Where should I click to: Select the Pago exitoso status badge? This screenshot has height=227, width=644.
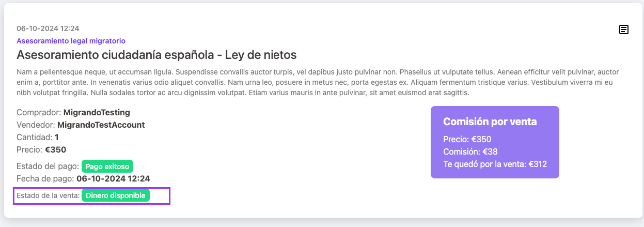coord(108,167)
